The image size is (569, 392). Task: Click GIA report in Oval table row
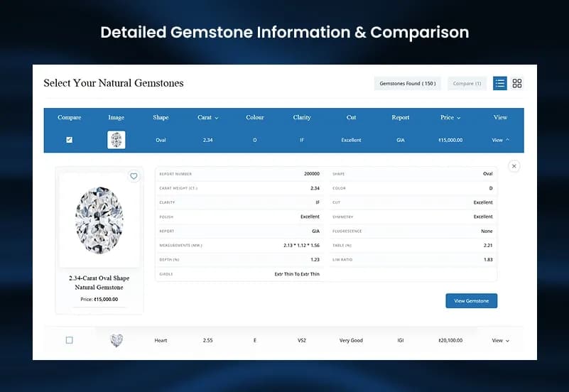[x=400, y=140]
